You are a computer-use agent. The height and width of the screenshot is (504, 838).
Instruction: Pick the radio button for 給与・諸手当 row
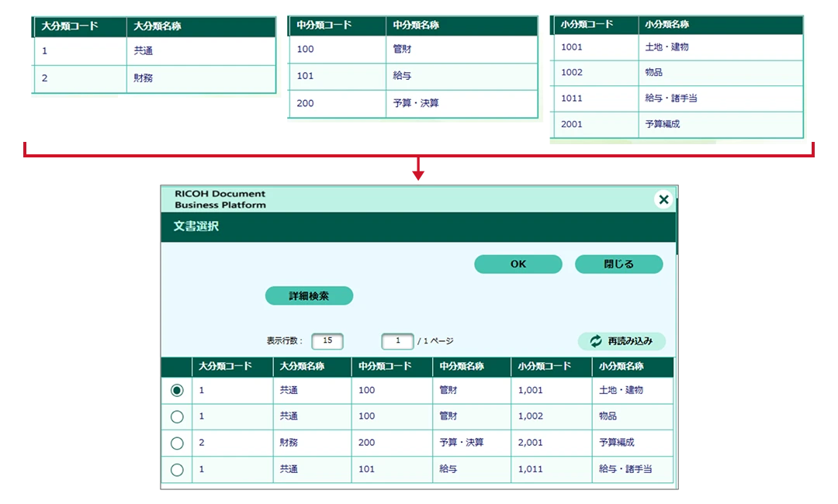click(x=177, y=469)
